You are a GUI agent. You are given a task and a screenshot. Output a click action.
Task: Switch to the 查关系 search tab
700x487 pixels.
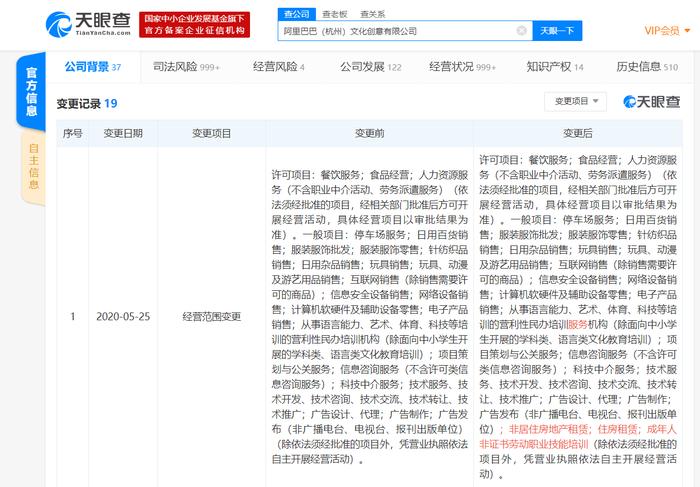pos(373,14)
